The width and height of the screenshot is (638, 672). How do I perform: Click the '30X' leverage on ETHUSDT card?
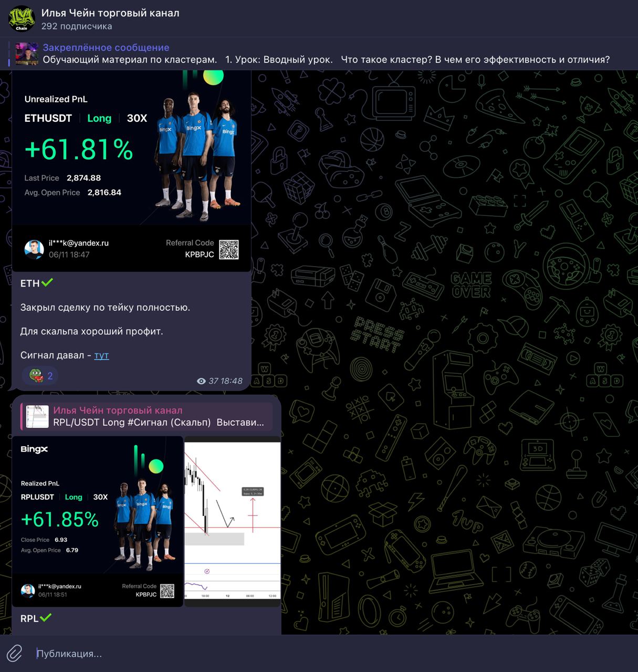(x=137, y=118)
